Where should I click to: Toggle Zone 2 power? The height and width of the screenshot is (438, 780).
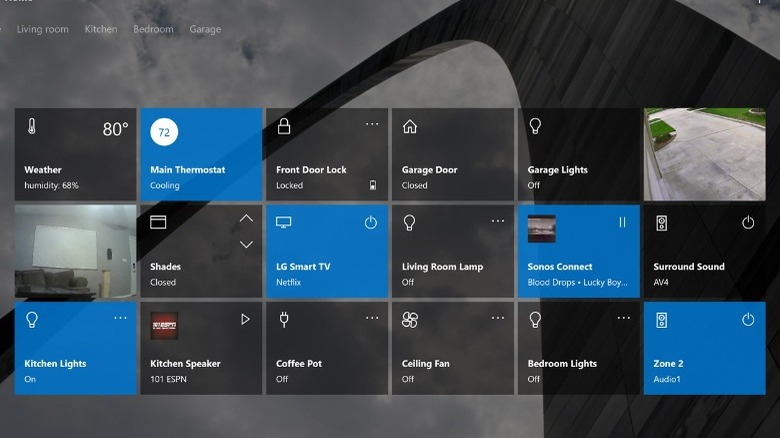click(x=748, y=320)
